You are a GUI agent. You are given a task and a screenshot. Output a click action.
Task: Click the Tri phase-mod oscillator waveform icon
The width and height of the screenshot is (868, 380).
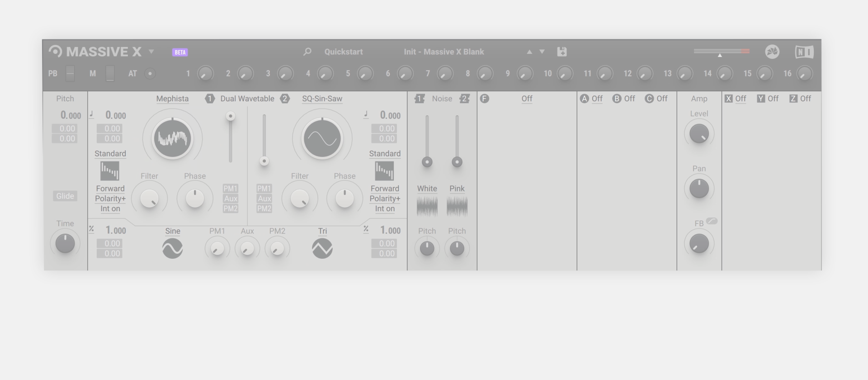pos(322,248)
